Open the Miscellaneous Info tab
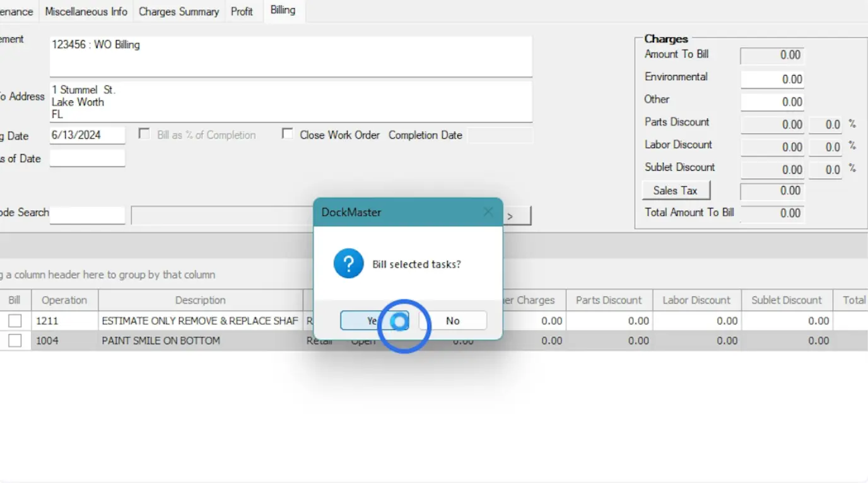The width and height of the screenshot is (868, 483). click(x=86, y=11)
